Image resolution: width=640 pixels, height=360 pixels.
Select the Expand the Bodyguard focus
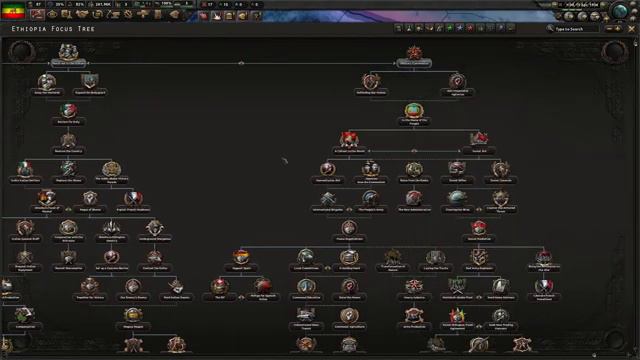tap(90, 85)
